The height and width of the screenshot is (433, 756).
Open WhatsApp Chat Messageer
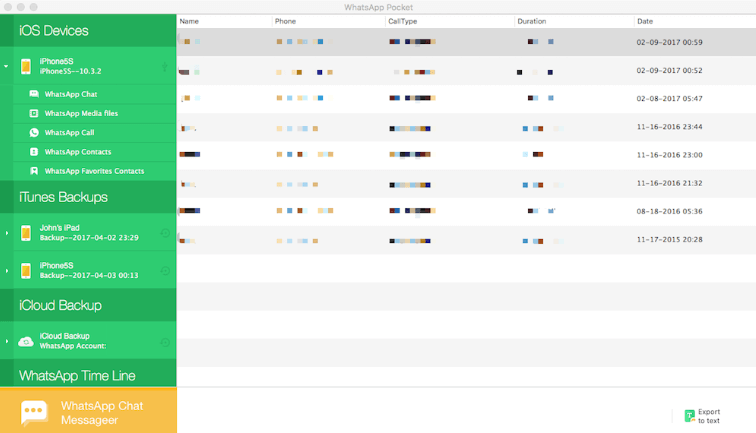[x=88, y=411]
